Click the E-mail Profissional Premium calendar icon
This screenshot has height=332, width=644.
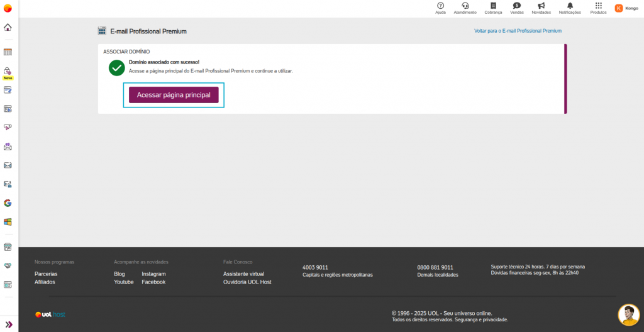(x=102, y=31)
